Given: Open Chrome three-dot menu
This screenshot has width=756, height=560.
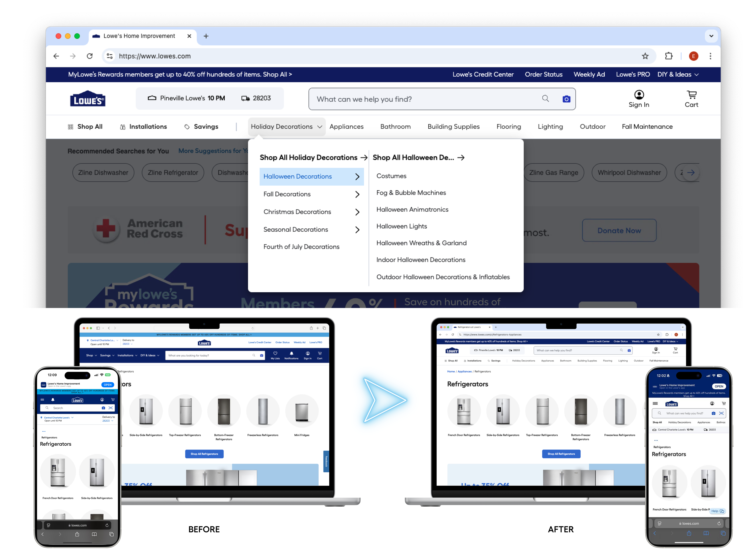Looking at the screenshot, I should coord(710,56).
